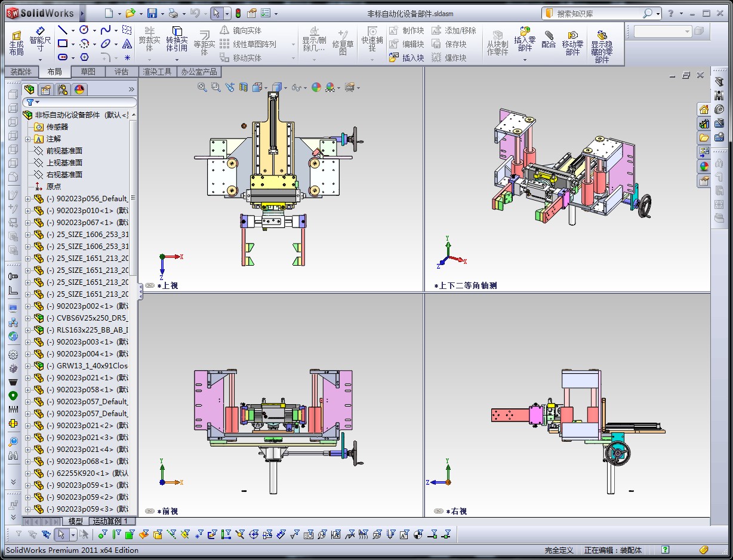
Task: Switch to the 模型 (Model) bottom tab
Action: (x=76, y=521)
